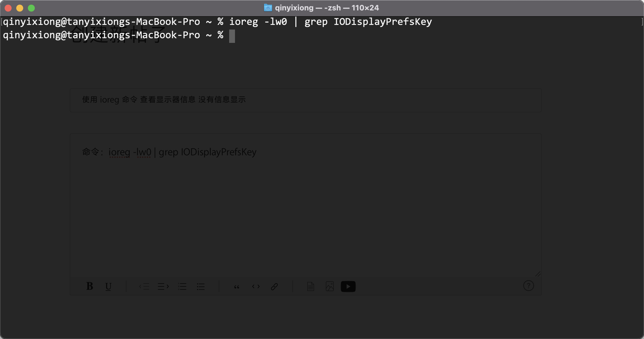The height and width of the screenshot is (339, 644).
Task: Click the terminal cursor at the prompt
Action: click(232, 36)
